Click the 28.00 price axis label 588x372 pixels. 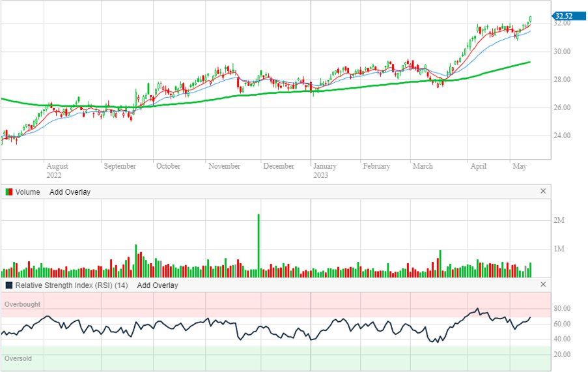562,79
